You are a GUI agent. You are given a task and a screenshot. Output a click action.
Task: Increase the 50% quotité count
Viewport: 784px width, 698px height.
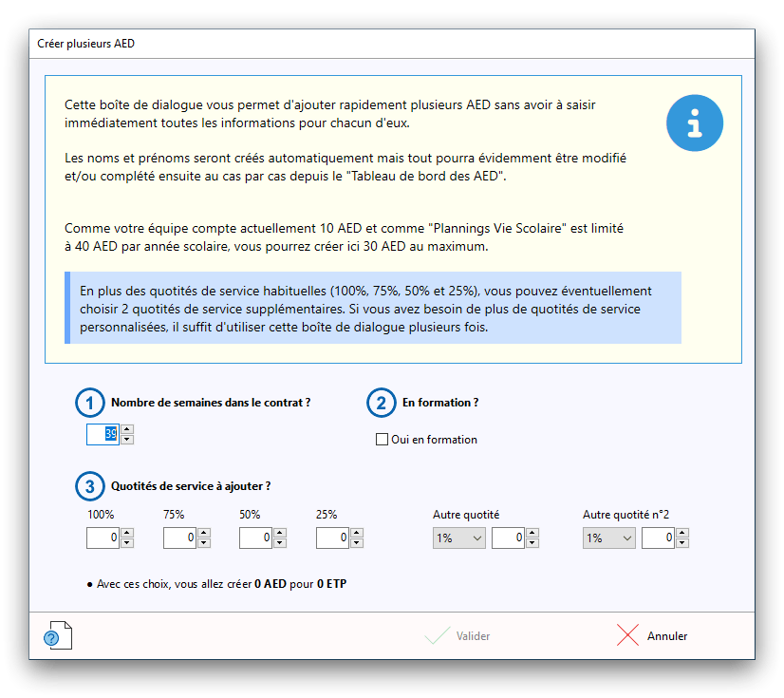(x=281, y=534)
